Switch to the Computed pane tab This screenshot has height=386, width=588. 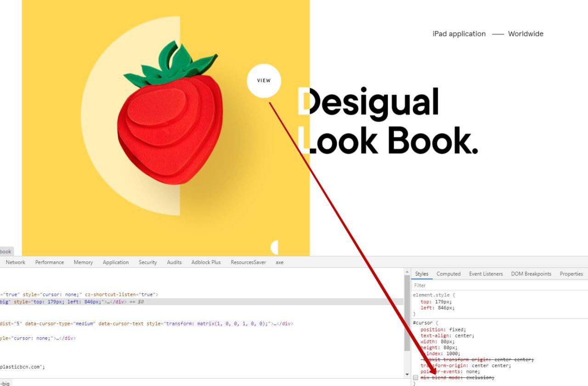(448, 274)
